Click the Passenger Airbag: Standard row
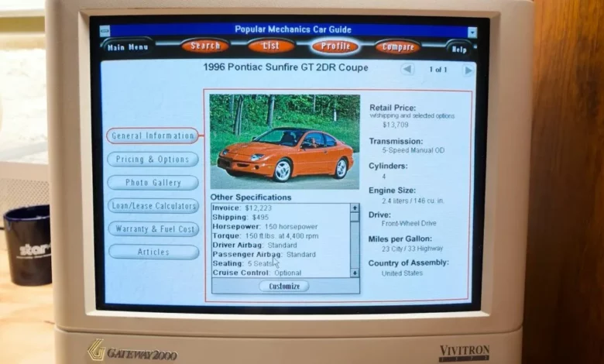 [x=280, y=254]
